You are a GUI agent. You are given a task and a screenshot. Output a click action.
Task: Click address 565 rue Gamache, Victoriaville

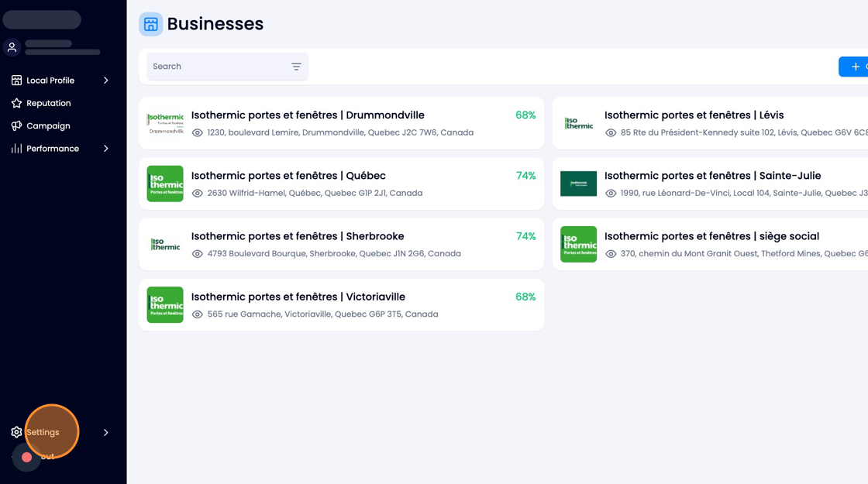point(322,314)
